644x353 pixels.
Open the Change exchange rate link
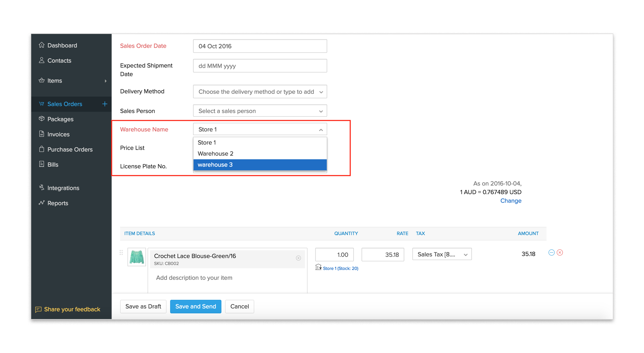pos(511,200)
